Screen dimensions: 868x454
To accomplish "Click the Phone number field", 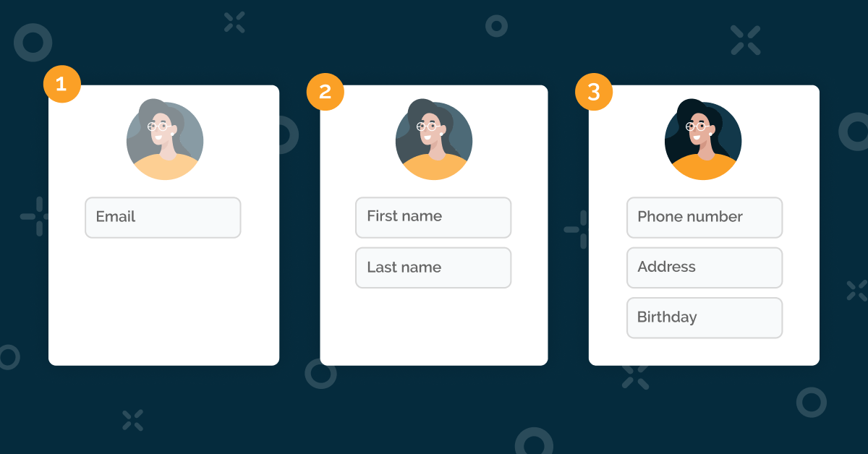I will pos(705,218).
